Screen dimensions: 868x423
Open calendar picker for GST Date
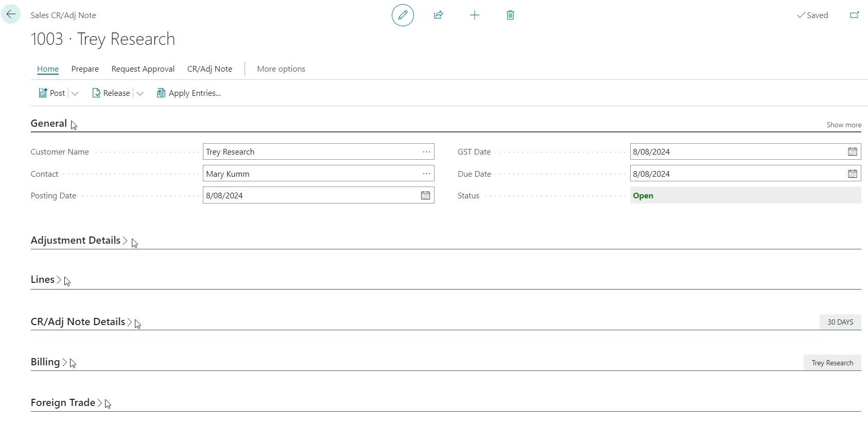click(x=853, y=151)
